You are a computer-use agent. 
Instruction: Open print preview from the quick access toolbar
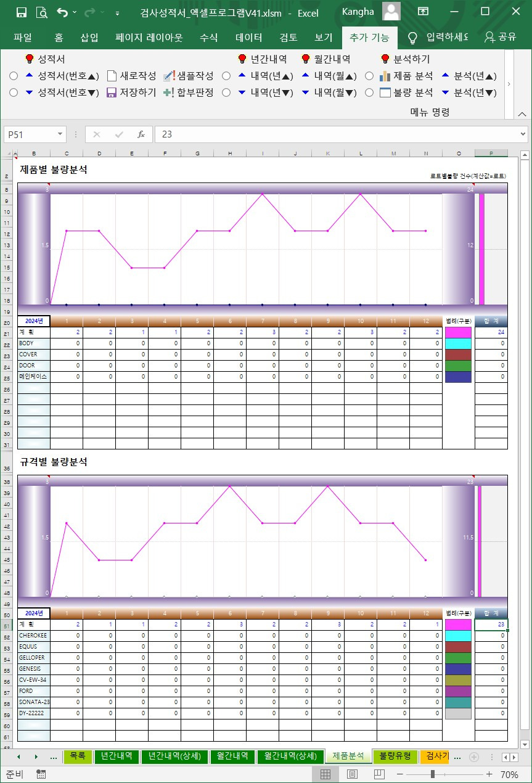click(x=41, y=12)
